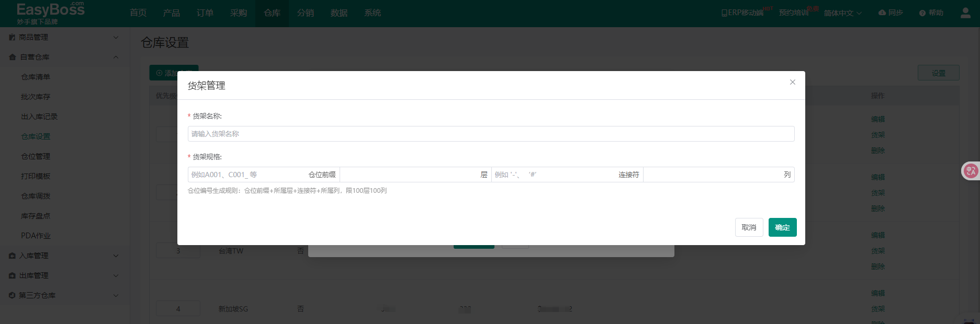Click the 第三方仓库 sidebar icon
This screenshot has width=980, height=324.
(12, 295)
